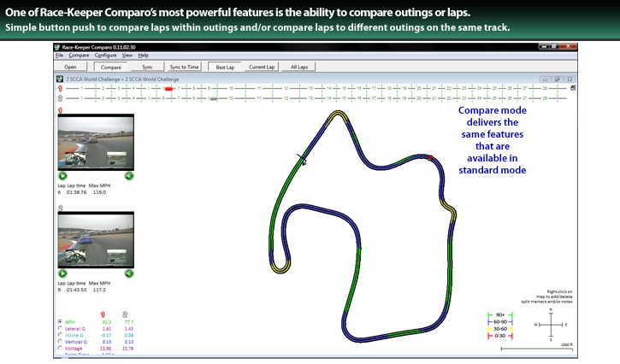Click the red lap marker on timeline 1

click(x=168, y=88)
